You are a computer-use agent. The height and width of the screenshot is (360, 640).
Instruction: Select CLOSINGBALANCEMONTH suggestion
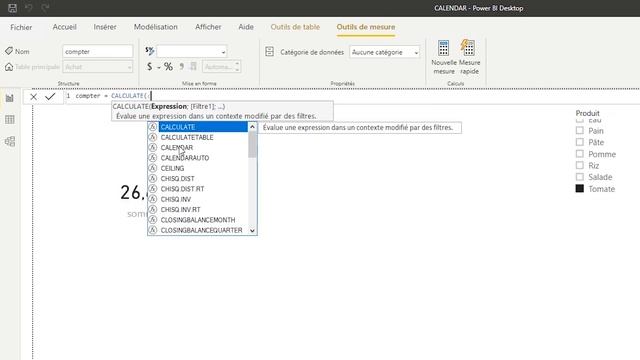click(x=198, y=220)
